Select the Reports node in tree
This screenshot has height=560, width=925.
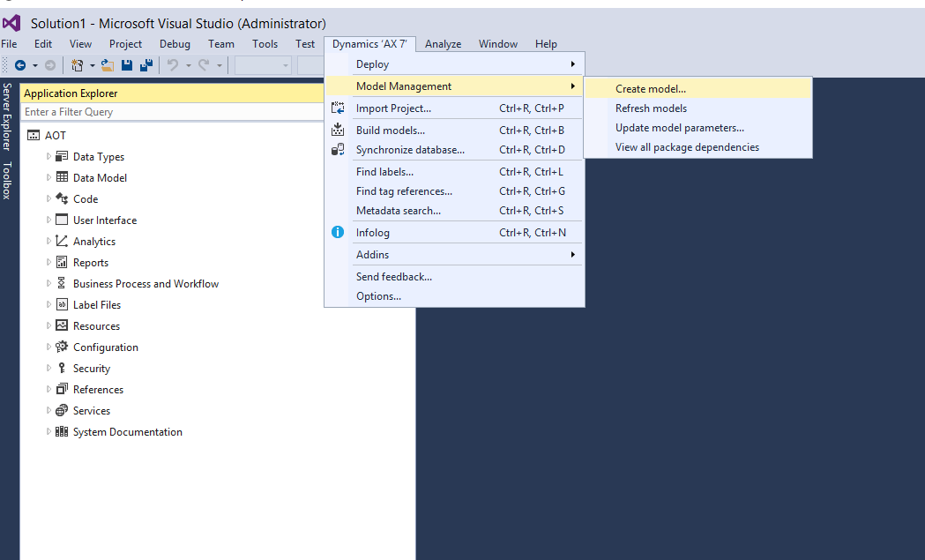point(91,263)
